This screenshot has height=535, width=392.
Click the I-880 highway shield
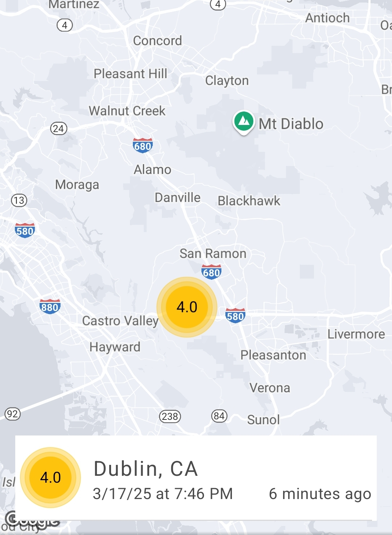50,307
